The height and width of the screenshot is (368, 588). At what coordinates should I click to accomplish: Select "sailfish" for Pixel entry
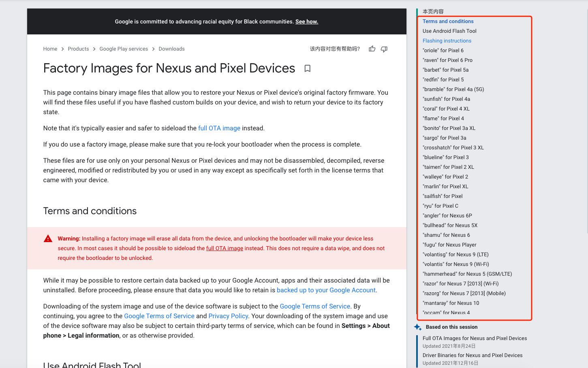point(443,196)
